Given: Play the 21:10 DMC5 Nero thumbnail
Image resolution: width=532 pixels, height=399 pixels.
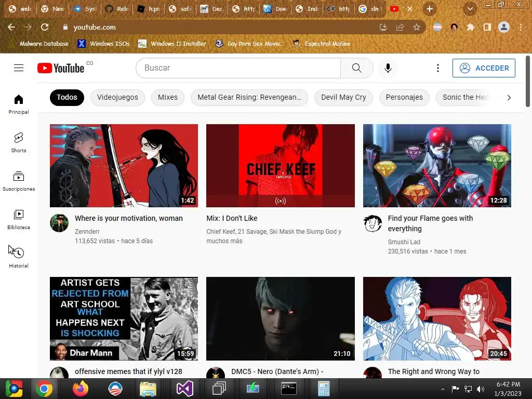Looking at the screenshot, I should pos(280,318).
